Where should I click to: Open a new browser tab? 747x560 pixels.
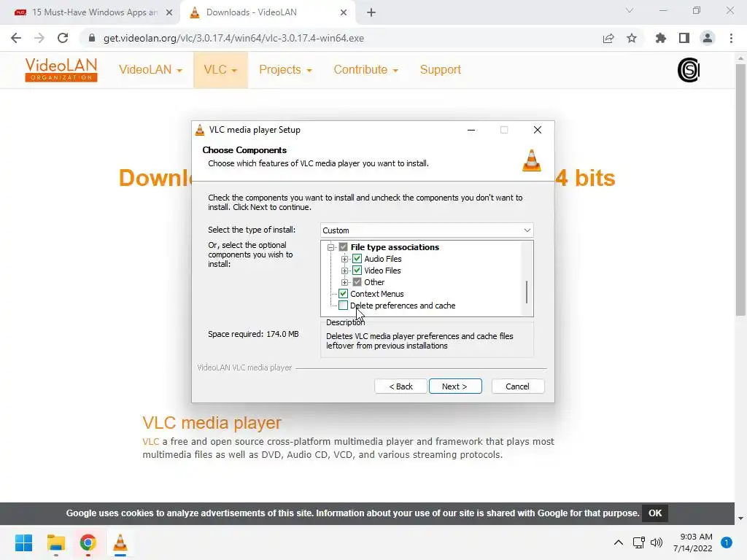pyautogui.click(x=371, y=12)
